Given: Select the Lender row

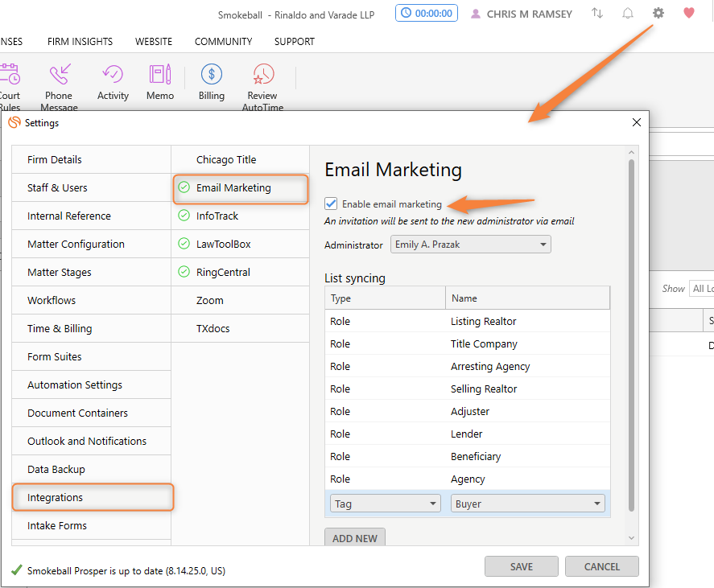Looking at the screenshot, I should tap(468, 434).
